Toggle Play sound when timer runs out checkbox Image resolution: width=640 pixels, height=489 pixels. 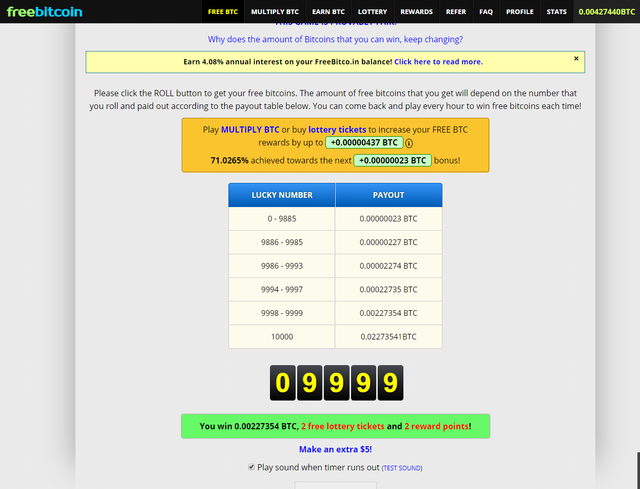251,467
